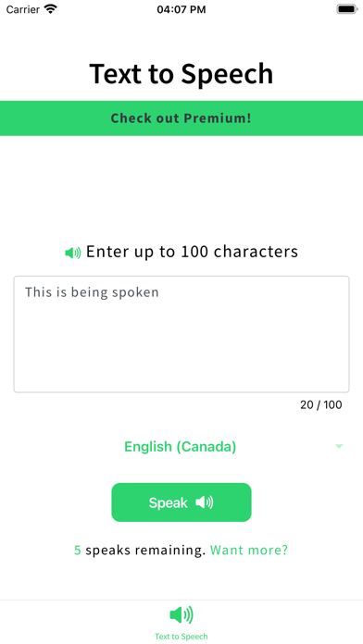Tap the battery icon in status bar
The height and width of the screenshot is (644, 363).
(347, 9)
